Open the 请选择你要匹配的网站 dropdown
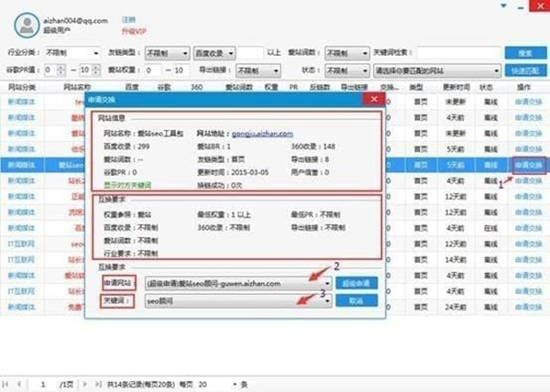Viewport: 550px width, 392px height. [x=496, y=70]
